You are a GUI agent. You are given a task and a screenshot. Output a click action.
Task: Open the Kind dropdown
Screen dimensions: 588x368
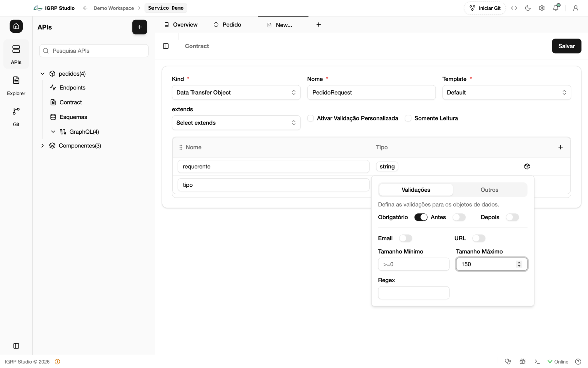[236, 92]
